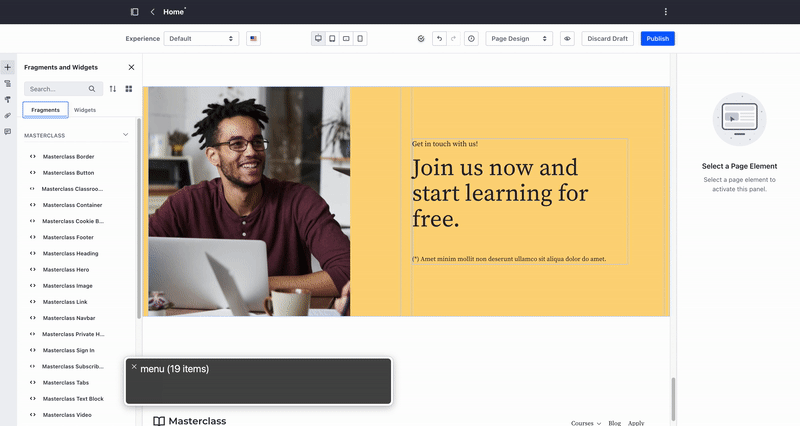Collapse the MASTERCLASS fragment set
The width and height of the screenshot is (800, 426).
tap(126, 135)
